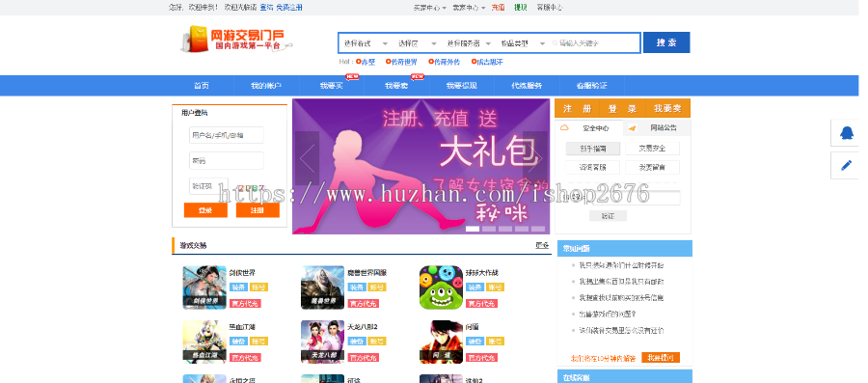Viewport: 868px width, 383px height.
Task: Open the 选择游戏 dropdown
Action: coord(366,43)
